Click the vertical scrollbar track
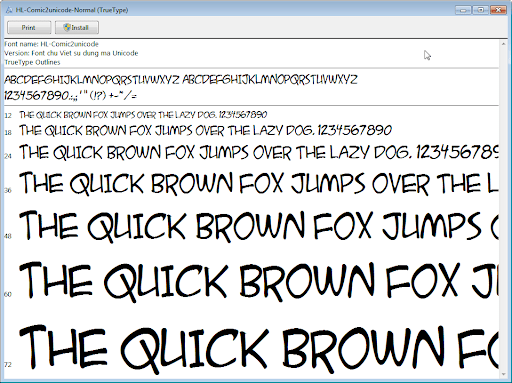 503,209
